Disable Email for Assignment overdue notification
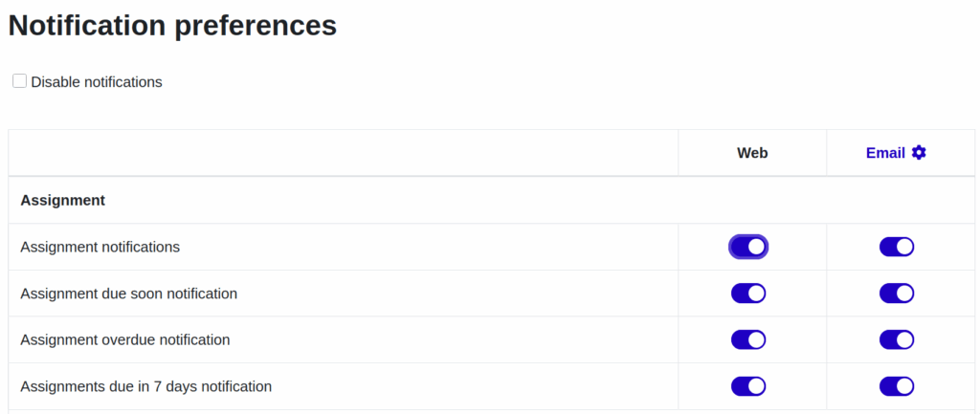This screenshot has width=980, height=414. point(897,339)
